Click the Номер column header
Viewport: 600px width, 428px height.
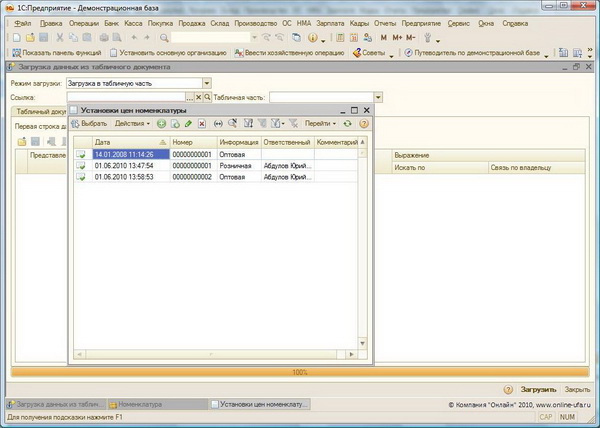[x=194, y=142]
